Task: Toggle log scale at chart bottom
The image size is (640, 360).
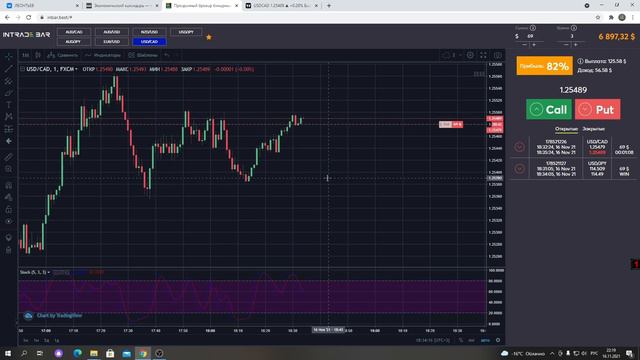Action: tap(471, 340)
